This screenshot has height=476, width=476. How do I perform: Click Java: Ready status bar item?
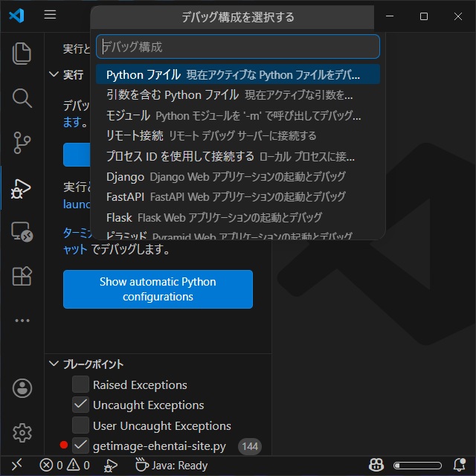pyautogui.click(x=172, y=466)
